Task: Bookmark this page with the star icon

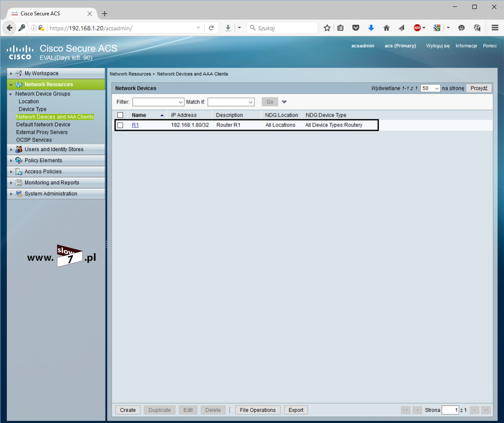Action: click(327, 28)
